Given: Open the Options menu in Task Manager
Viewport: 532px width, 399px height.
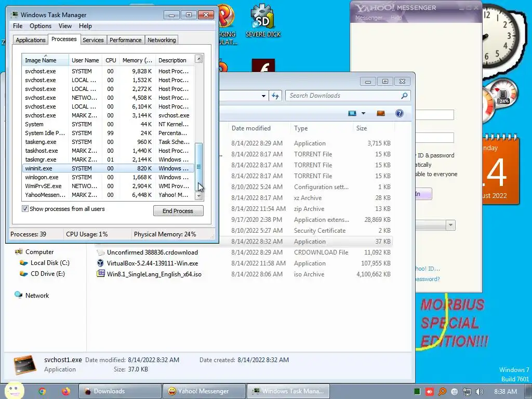Looking at the screenshot, I should (41, 26).
